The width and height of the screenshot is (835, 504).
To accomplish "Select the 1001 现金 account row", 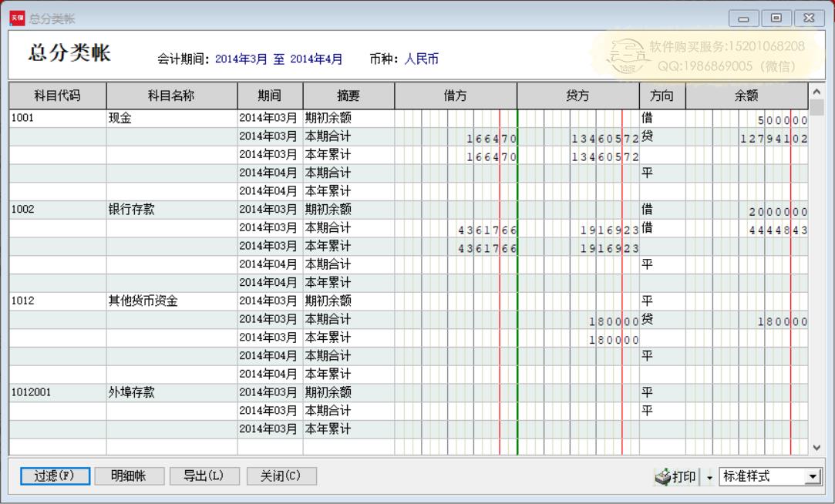I will point(58,119).
